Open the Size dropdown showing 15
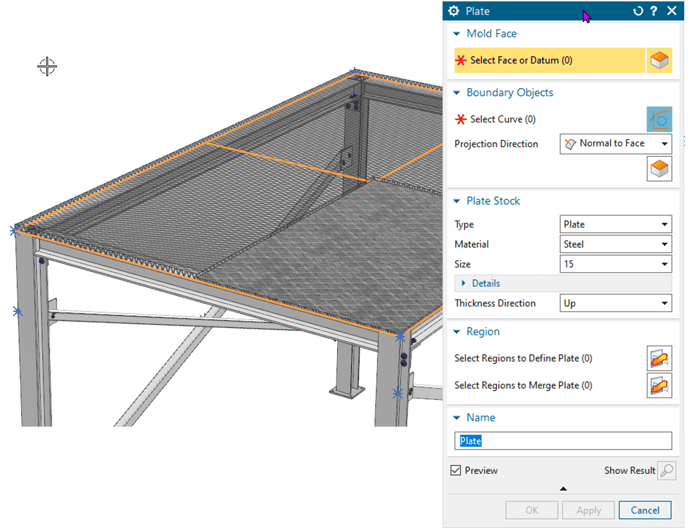The width and height of the screenshot is (700, 528). 615,264
